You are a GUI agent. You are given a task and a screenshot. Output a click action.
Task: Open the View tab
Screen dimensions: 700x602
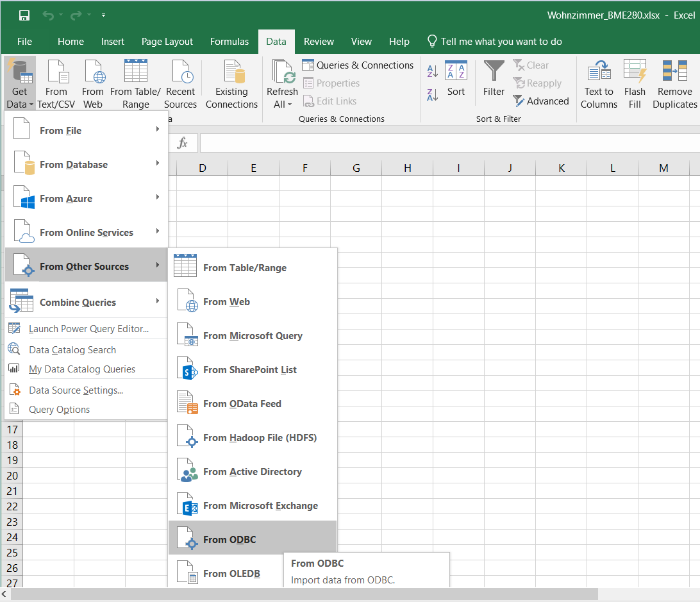361,42
